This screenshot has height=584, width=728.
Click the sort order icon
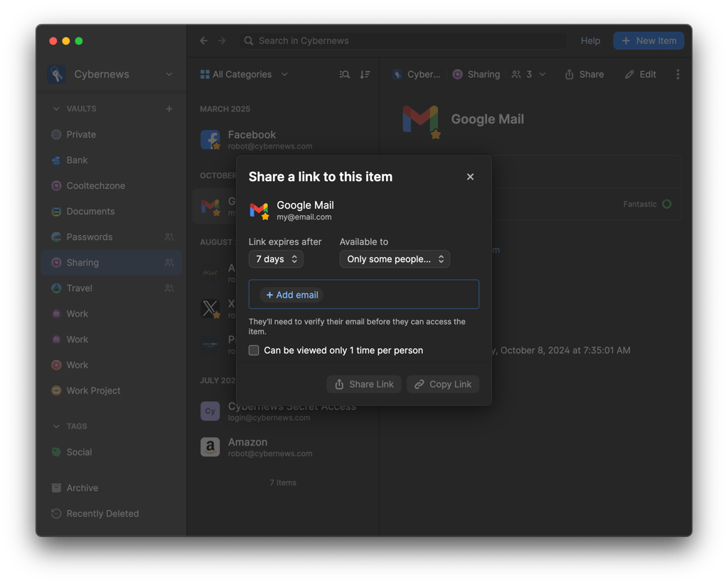pos(365,74)
